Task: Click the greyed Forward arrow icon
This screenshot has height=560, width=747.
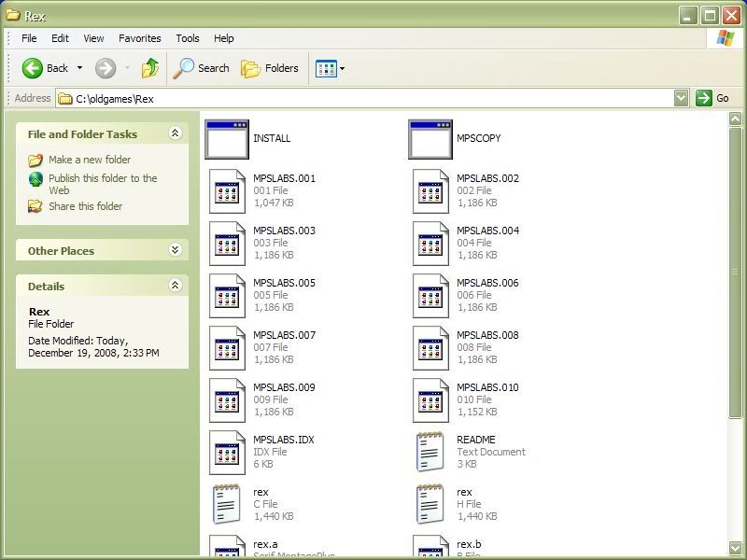Action: click(106, 68)
